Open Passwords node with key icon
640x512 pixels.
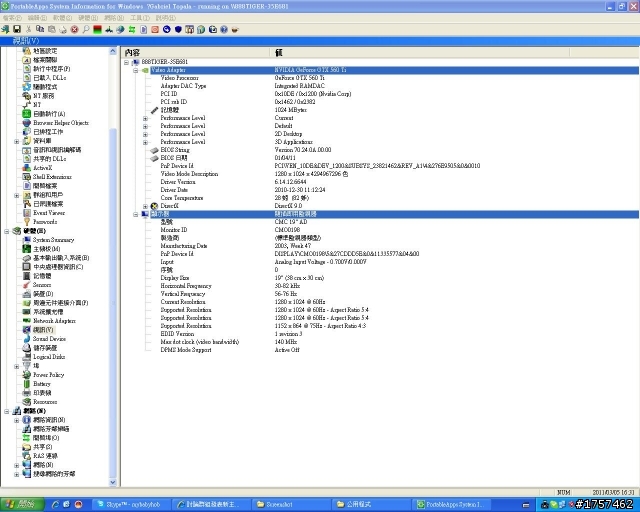click(45, 222)
